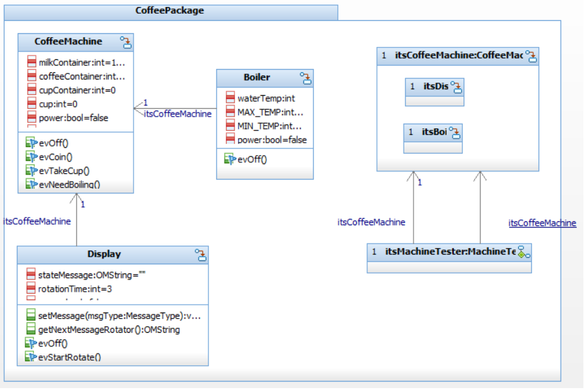Select the Boiler class title
Viewport: 586px width, 392px height.
coord(257,77)
